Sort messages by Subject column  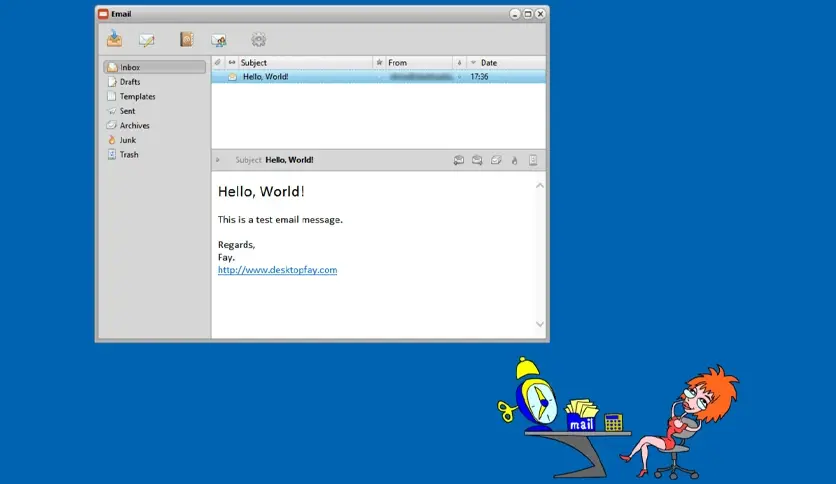click(305, 62)
